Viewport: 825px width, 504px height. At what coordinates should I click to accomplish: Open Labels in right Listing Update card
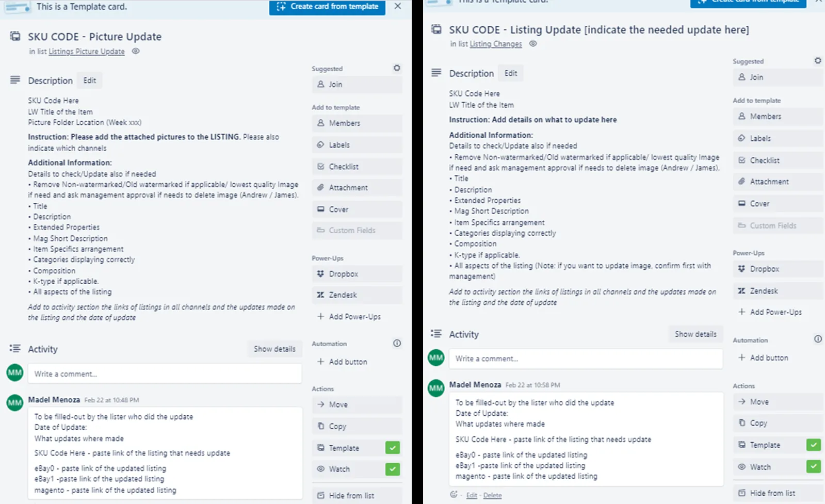[778, 138]
